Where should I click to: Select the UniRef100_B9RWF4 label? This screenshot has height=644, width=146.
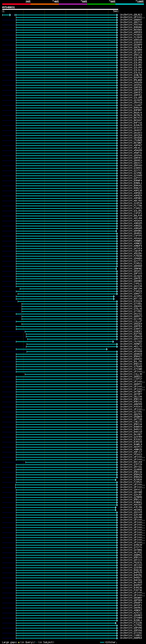131,180
